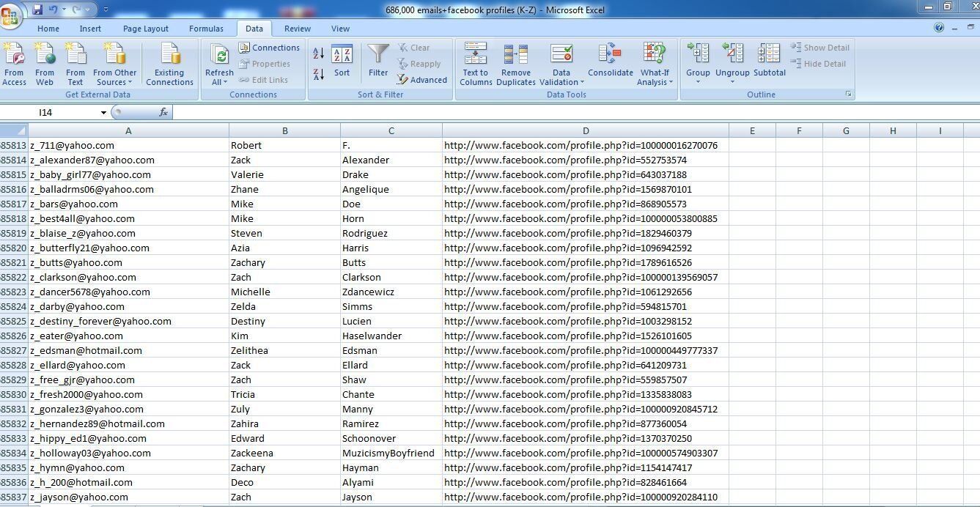Switch to the Insert tab
980x507 pixels.
click(90, 29)
